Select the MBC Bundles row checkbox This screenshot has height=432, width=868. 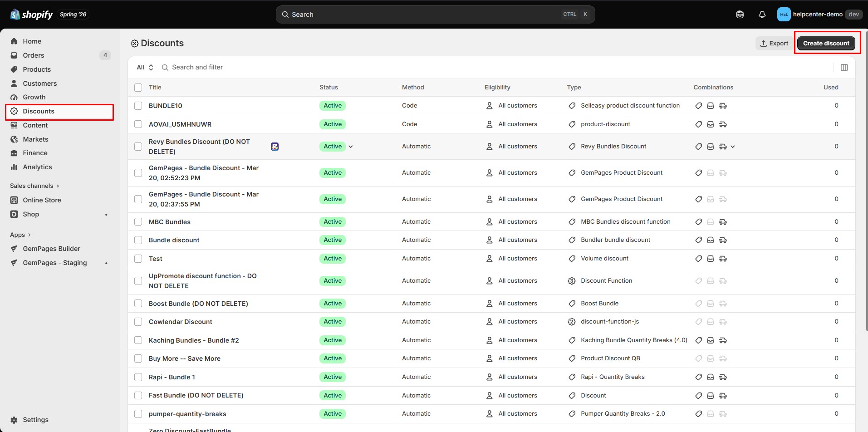point(138,222)
